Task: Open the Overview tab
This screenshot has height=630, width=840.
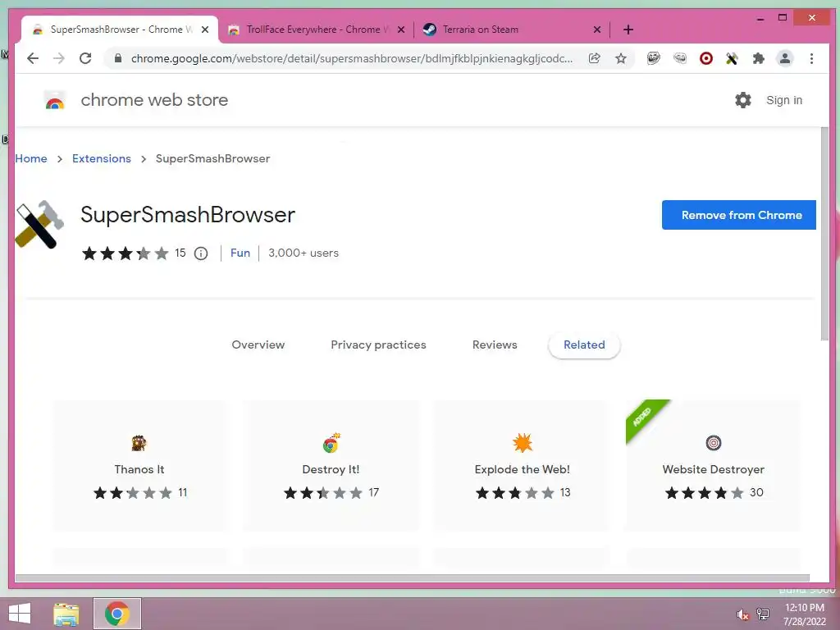Action: 258,345
